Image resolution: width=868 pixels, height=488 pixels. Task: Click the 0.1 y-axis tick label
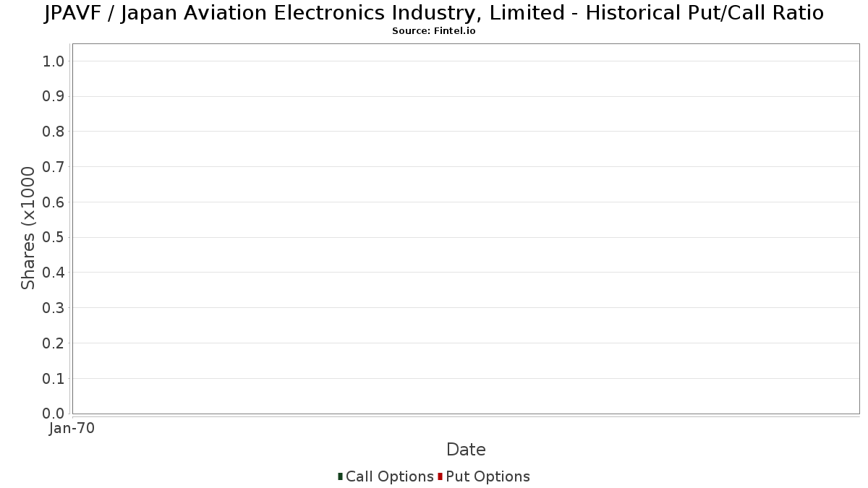pos(54,379)
